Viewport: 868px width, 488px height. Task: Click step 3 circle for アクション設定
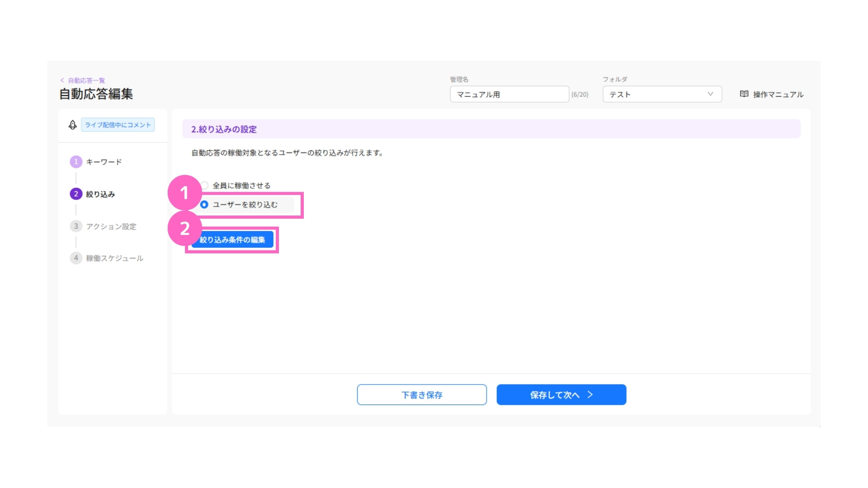[x=76, y=226]
